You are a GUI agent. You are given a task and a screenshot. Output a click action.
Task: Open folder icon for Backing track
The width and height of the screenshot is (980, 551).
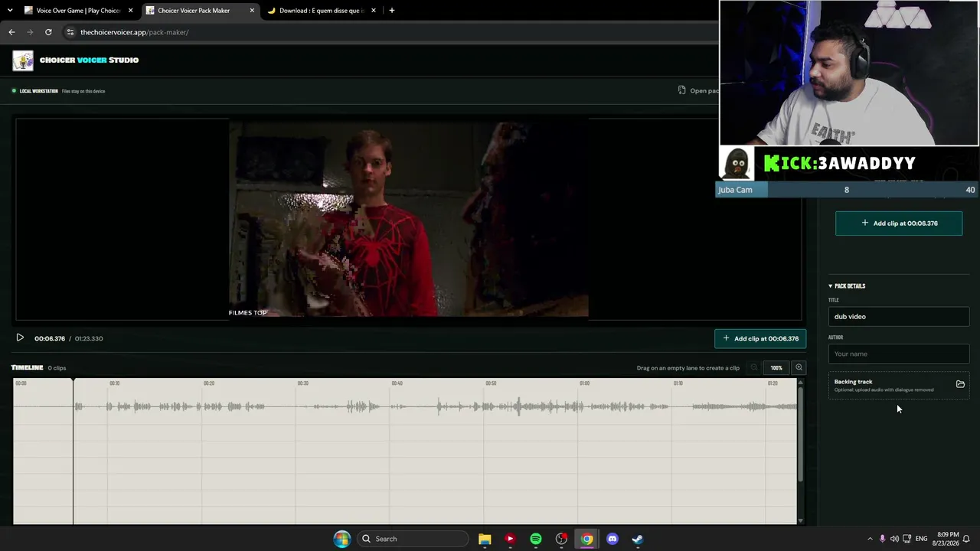960,384
